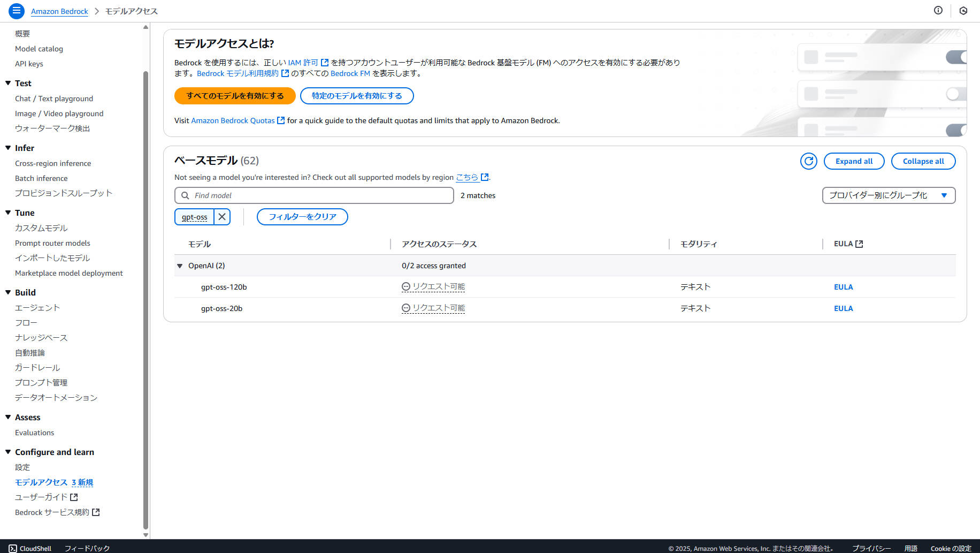Image resolution: width=980 pixels, height=553 pixels.
Task: Click external icon after Amazon Bedrock Quotas
Action: (281, 120)
